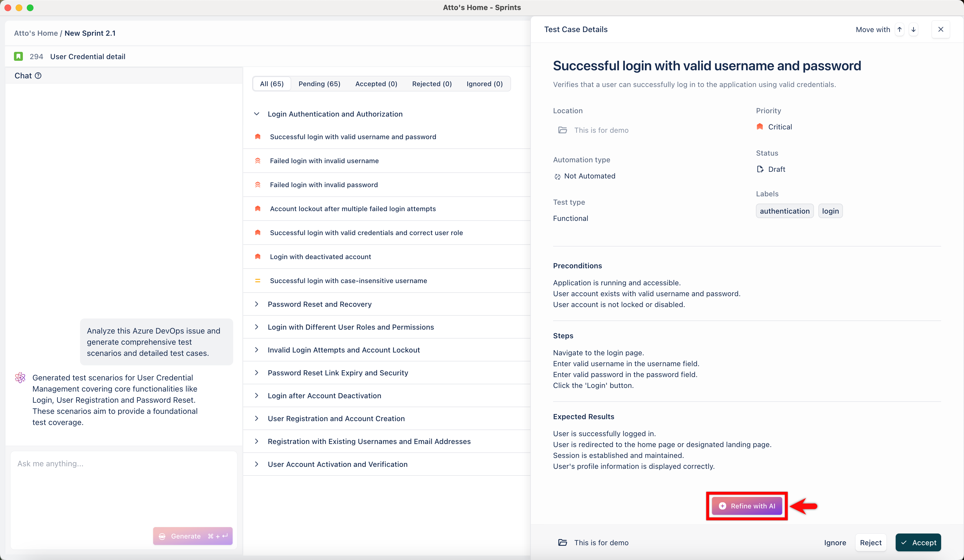
Task: Expand User Registration and Account Creation
Action: click(257, 419)
